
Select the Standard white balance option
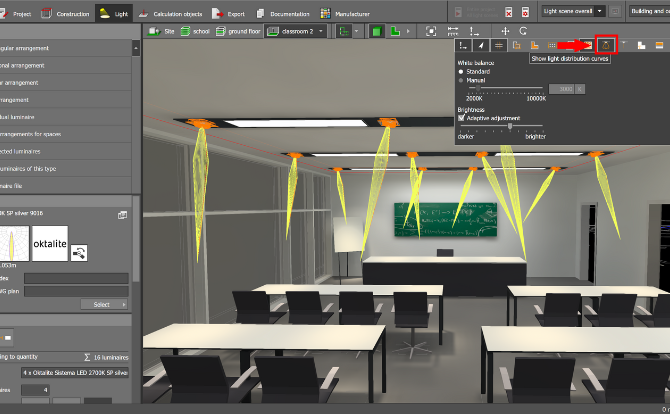coord(461,72)
